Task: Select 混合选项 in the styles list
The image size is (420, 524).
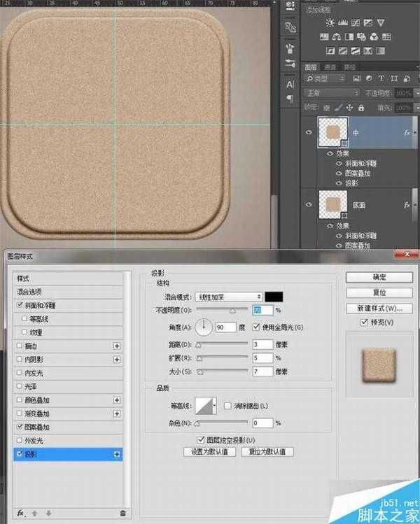Action: [69, 292]
